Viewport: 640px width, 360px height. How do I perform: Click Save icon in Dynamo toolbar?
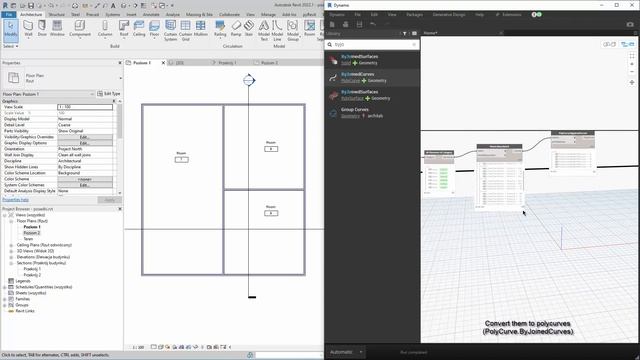click(x=360, y=24)
